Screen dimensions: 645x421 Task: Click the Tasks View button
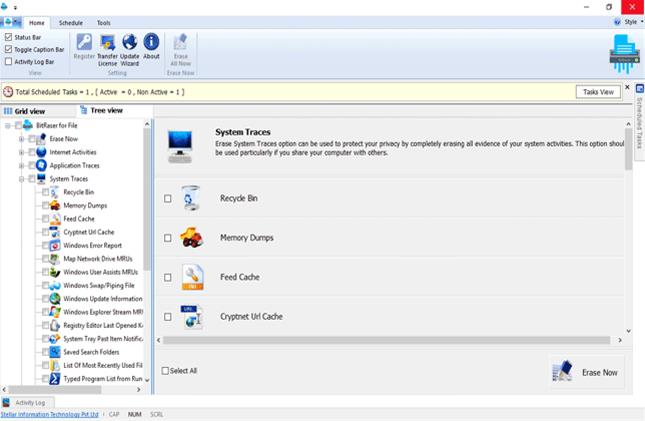[598, 91]
